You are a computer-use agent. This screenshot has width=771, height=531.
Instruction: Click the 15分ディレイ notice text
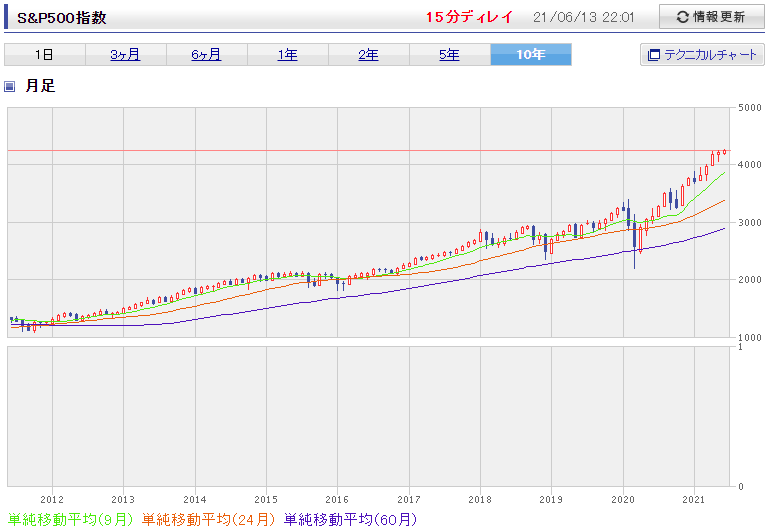(x=469, y=17)
